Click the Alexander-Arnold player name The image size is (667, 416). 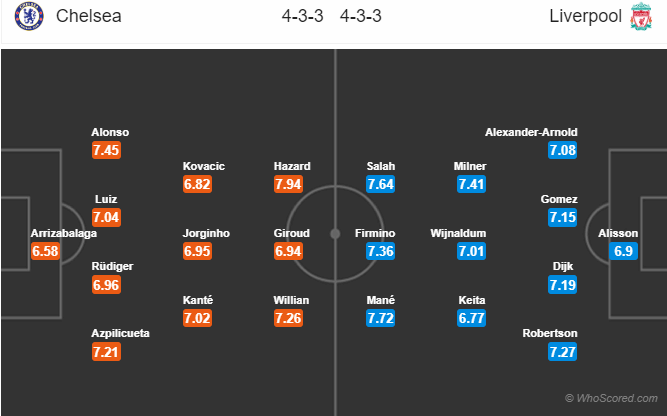(531, 132)
